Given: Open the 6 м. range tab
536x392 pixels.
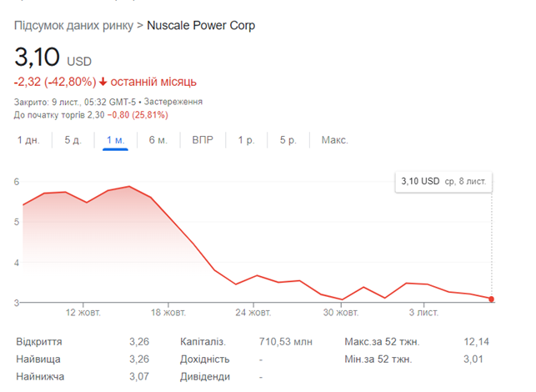Looking at the screenshot, I should 158,140.
